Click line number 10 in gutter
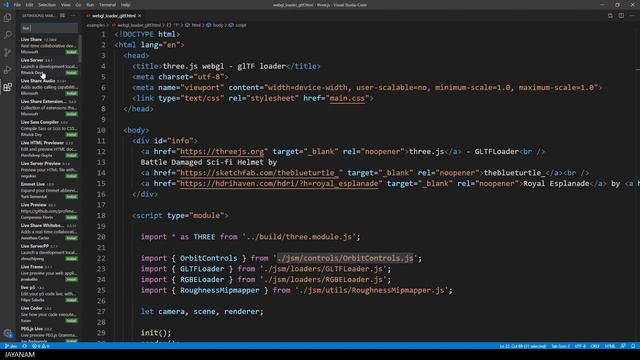The image size is (640, 360). point(101,130)
